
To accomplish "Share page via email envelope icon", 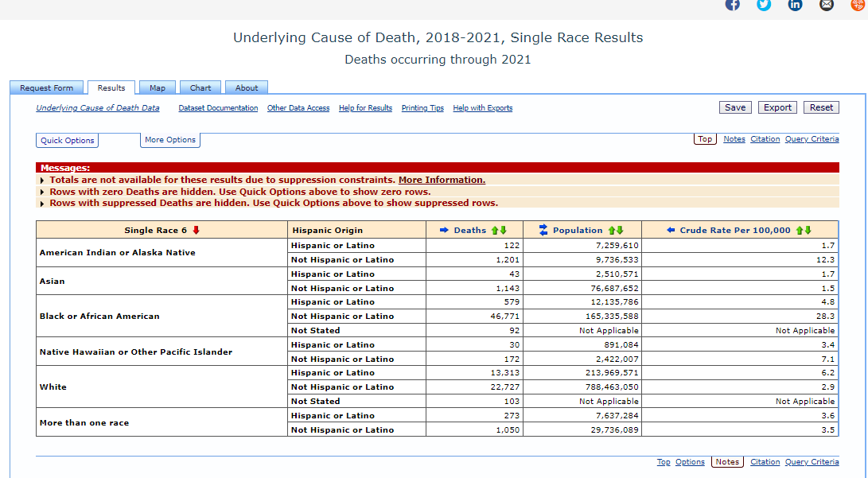I will pos(827,5).
